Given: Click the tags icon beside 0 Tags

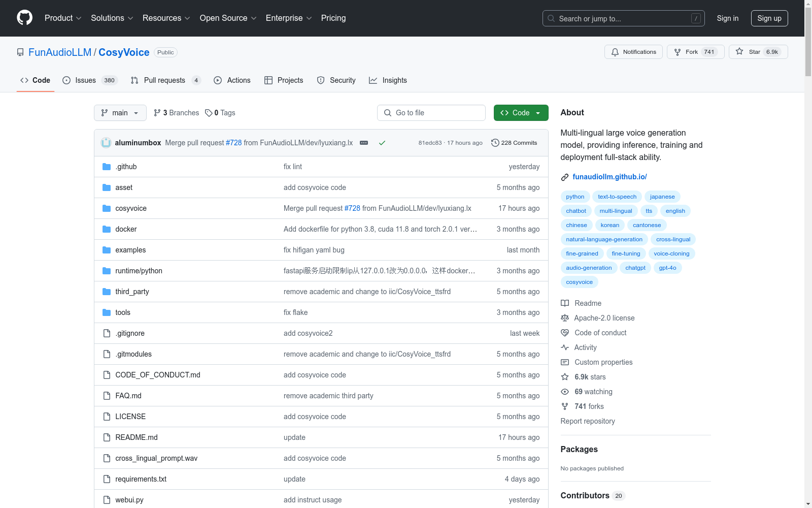Looking at the screenshot, I should pos(209,113).
